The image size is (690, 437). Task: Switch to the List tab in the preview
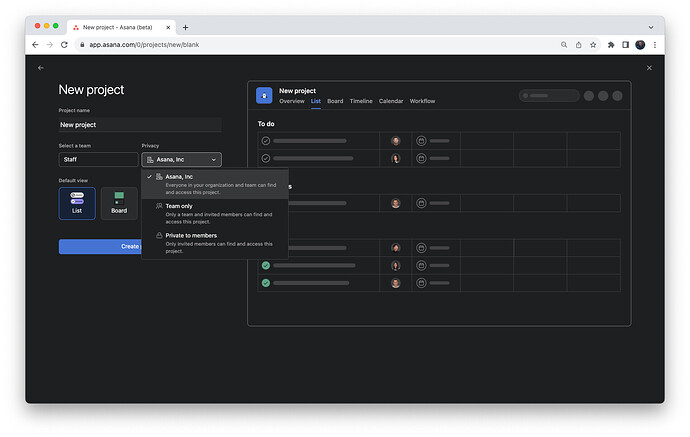point(316,101)
